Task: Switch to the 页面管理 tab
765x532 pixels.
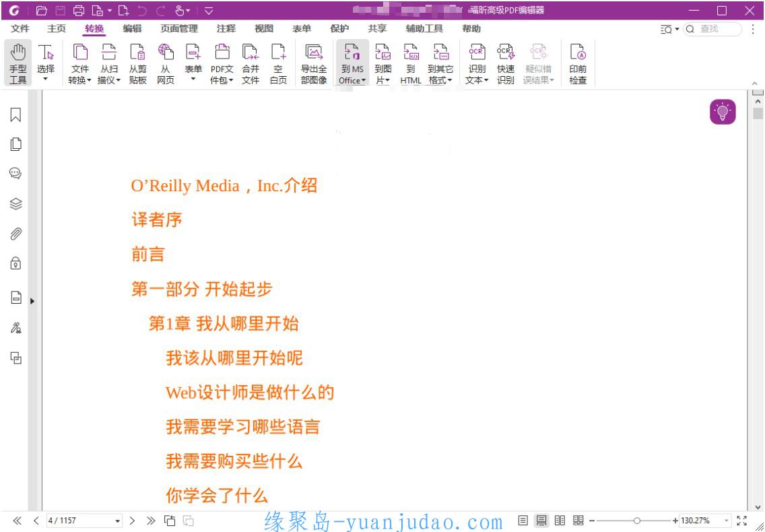Action: click(179, 29)
